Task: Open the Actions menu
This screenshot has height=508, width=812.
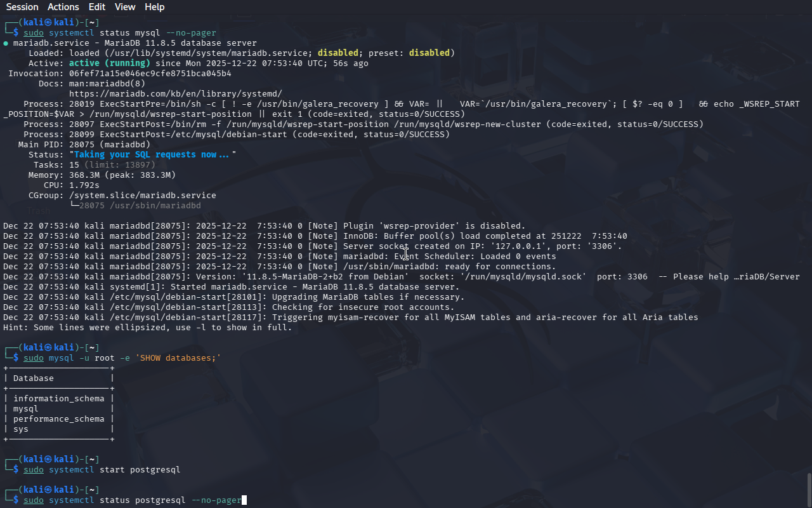Action: 63,7
